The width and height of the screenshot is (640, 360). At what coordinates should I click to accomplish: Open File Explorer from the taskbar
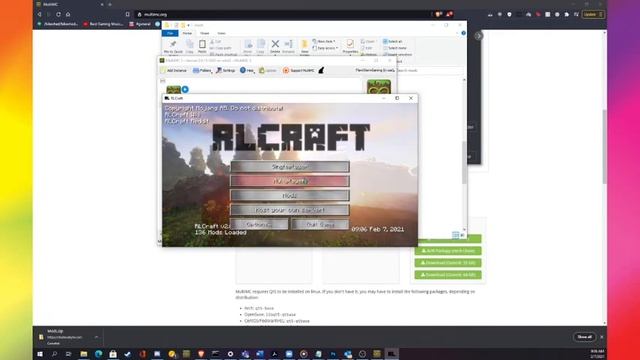(x=84, y=354)
